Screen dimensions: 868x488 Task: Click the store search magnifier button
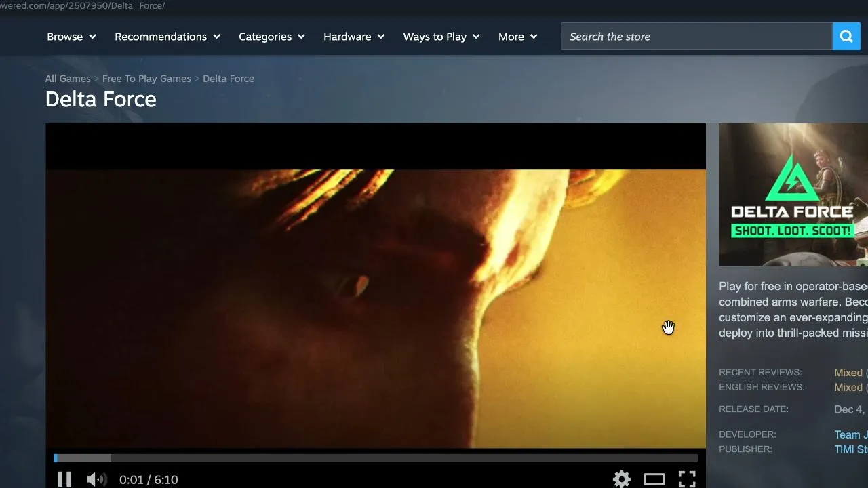tap(846, 37)
